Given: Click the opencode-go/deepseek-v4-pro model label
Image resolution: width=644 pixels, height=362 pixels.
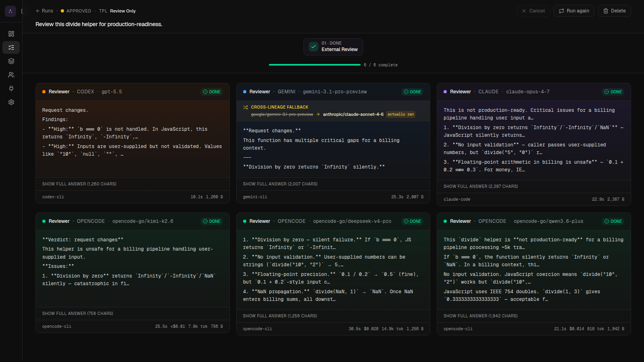Looking at the screenshot, I should (x=352, y=221).
